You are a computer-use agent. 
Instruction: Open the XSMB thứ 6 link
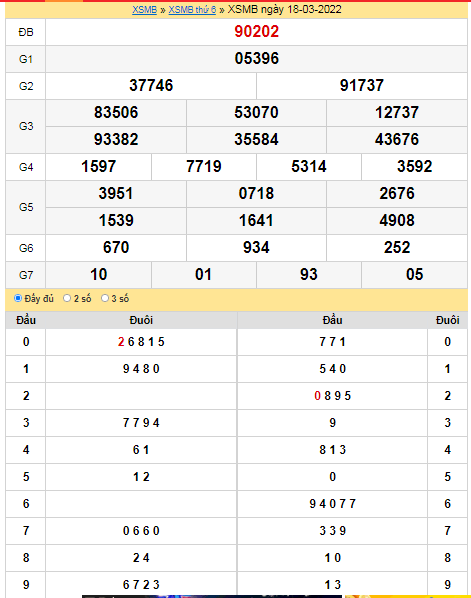[192, 10]
